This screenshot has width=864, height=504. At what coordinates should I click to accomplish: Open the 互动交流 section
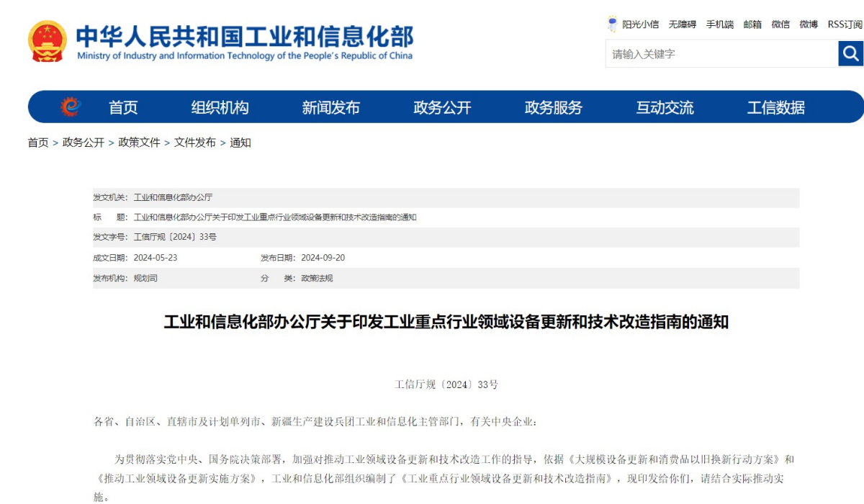(x=666, y=107)
